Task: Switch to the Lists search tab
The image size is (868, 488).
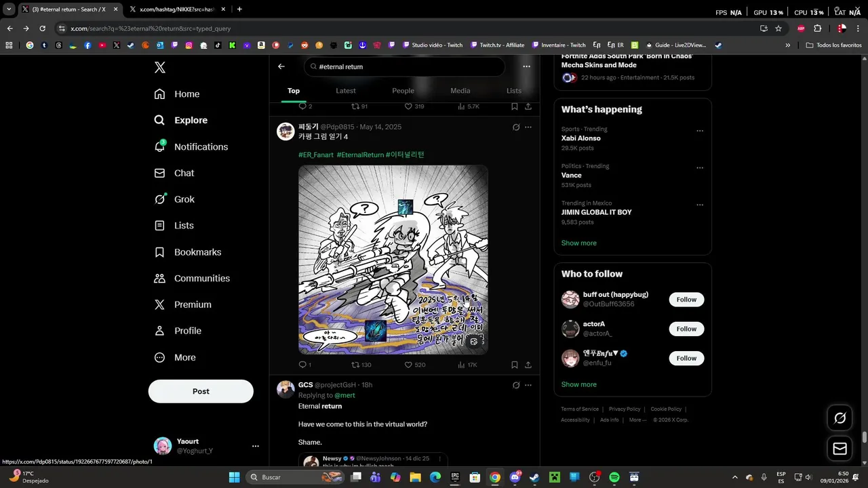Action: click(514, 91)
